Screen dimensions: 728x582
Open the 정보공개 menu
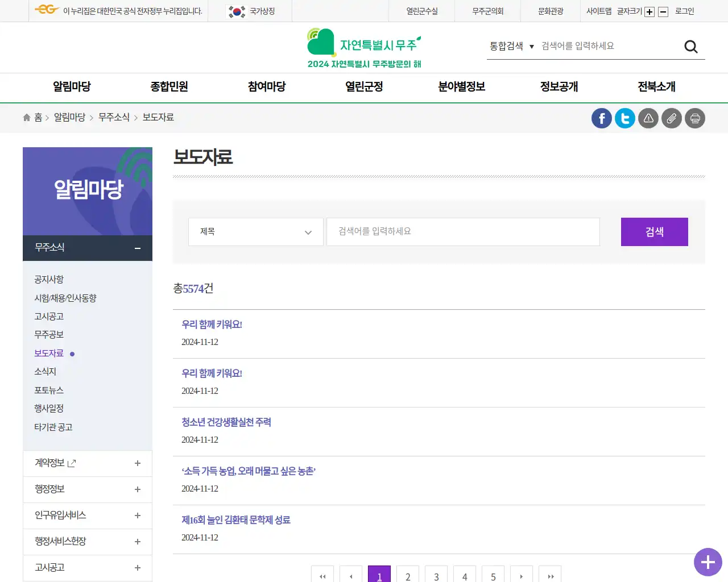click(x=558, y=87)
